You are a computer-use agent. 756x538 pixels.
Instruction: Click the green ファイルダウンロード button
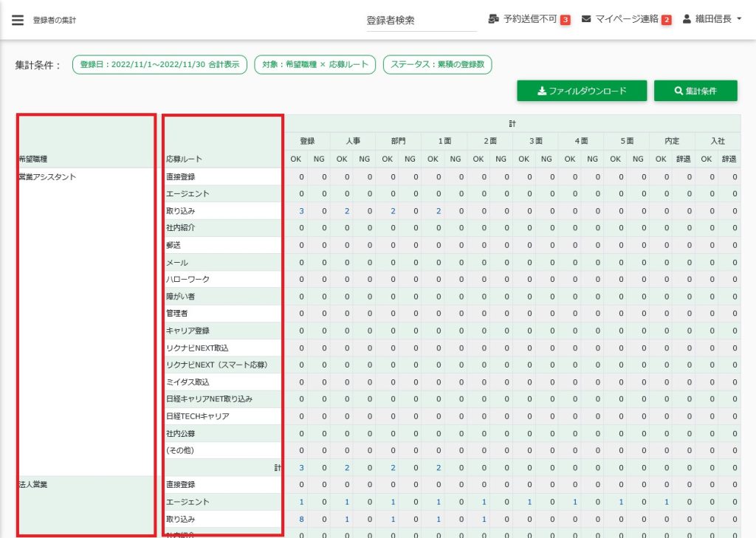[582, 91]
